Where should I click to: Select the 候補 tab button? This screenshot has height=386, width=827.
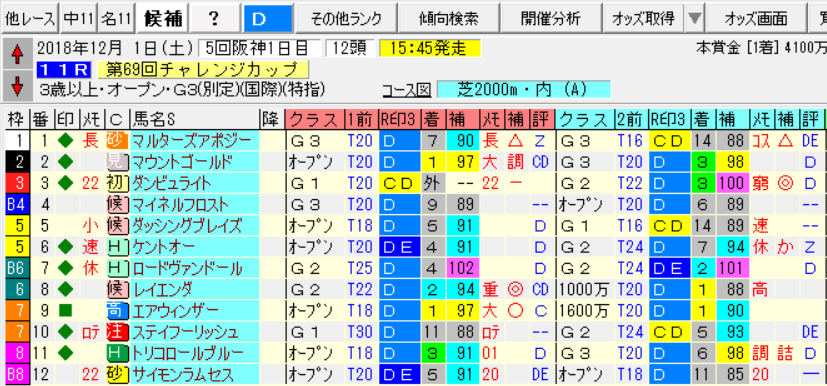(x=163, y=19)
